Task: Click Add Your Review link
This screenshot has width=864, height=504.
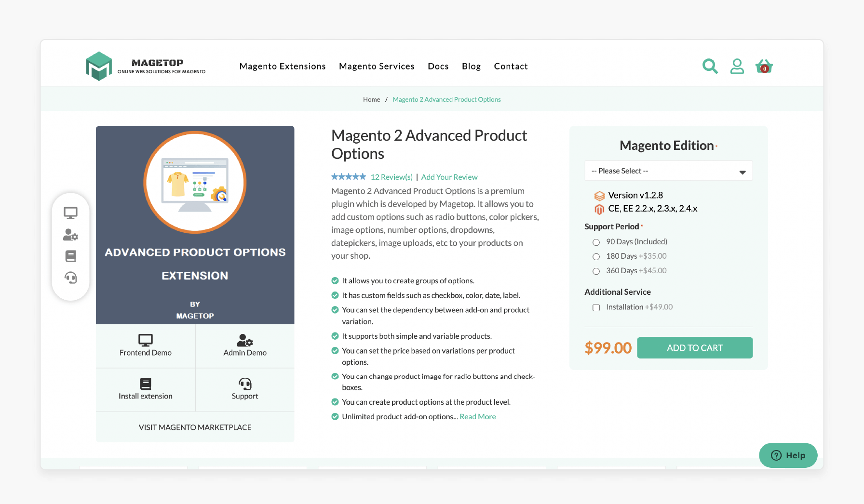Action: pos(449,177)
